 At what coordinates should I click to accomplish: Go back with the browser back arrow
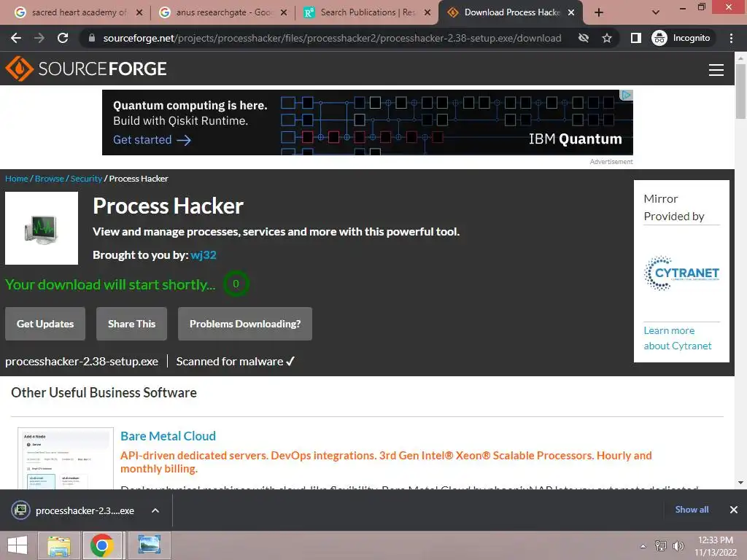[x=16, y=38]
